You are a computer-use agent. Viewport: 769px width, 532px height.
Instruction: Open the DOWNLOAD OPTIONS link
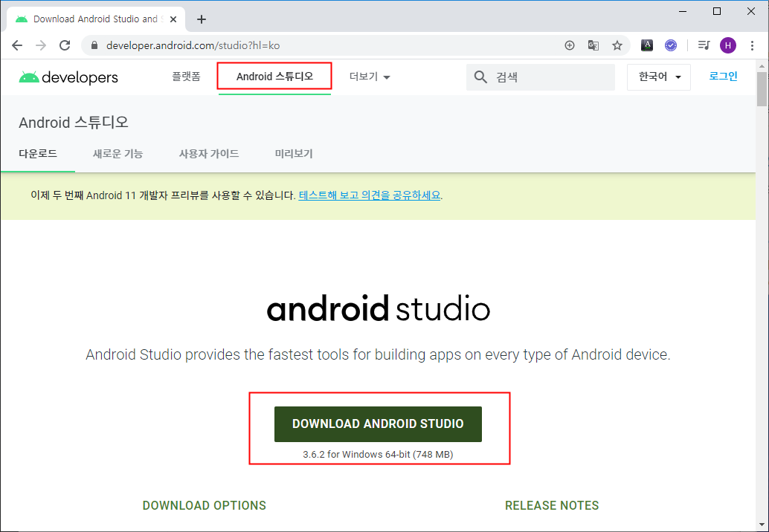[205, 505]
